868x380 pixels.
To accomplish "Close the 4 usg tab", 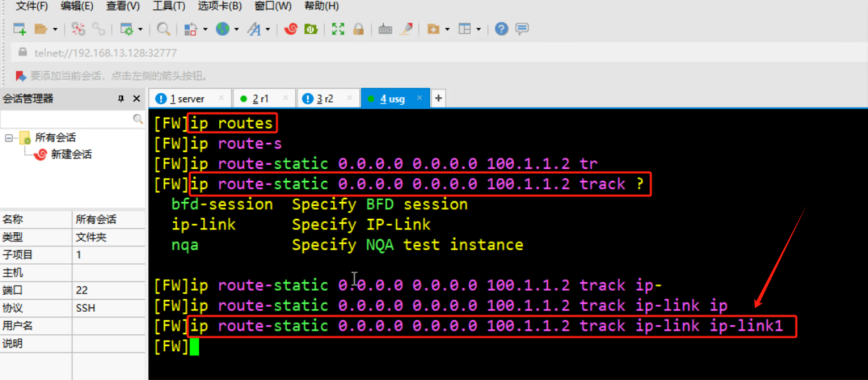I will 420,98.
